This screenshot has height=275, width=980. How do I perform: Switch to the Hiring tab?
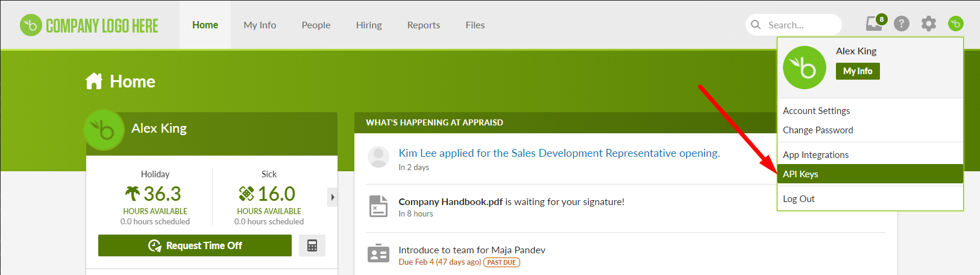coord(369,25)
